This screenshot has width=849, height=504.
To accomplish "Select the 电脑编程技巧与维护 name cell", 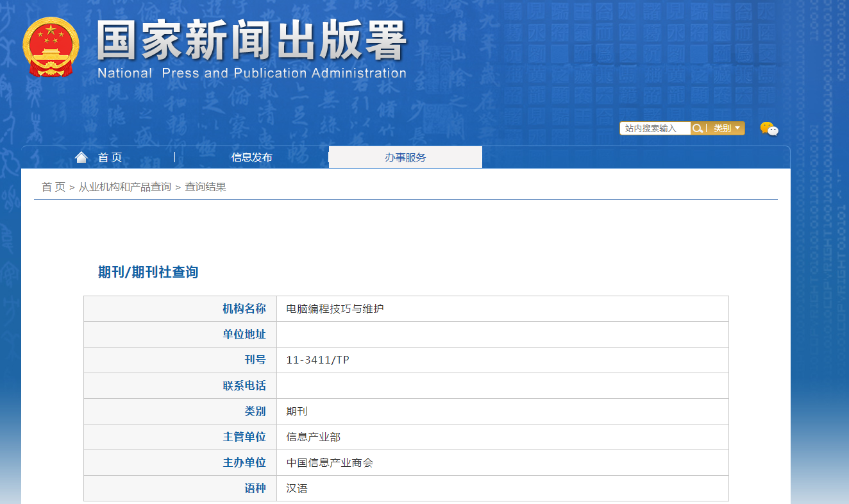I will coord(335,308).
